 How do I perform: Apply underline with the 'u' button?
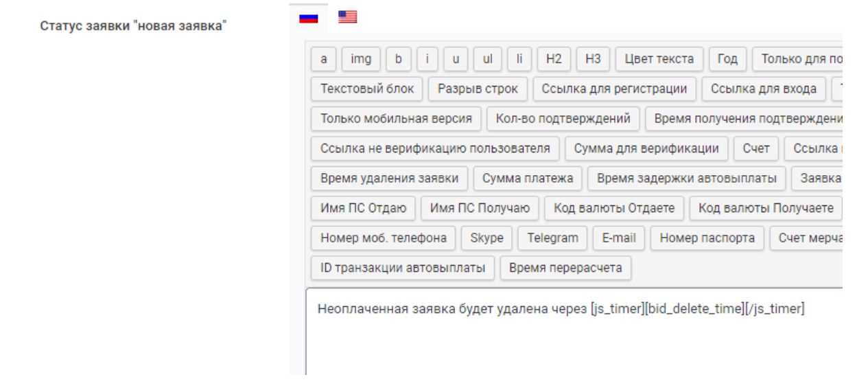455,59
